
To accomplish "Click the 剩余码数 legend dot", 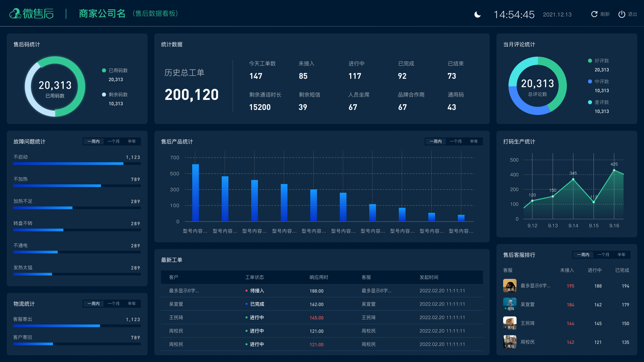I will pos(104,95).
